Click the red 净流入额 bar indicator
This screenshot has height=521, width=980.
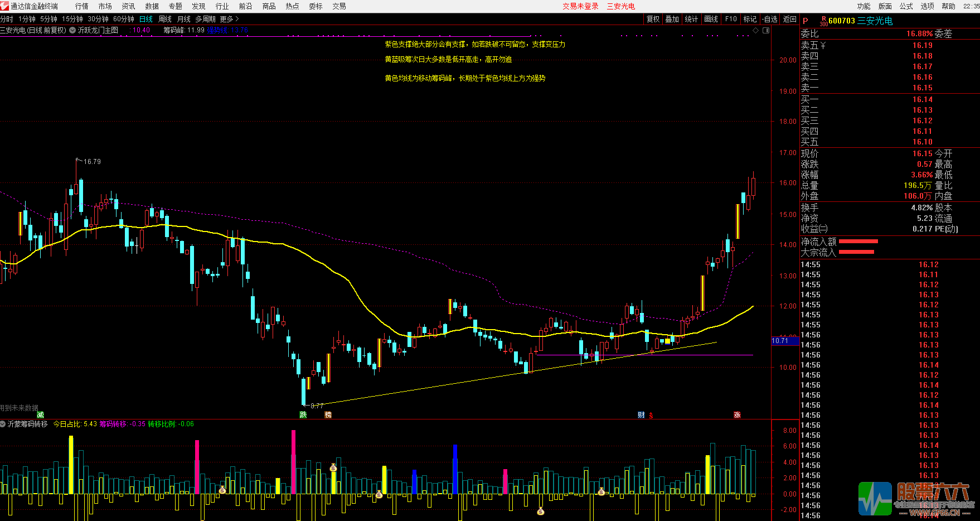(x=858, y=242)
